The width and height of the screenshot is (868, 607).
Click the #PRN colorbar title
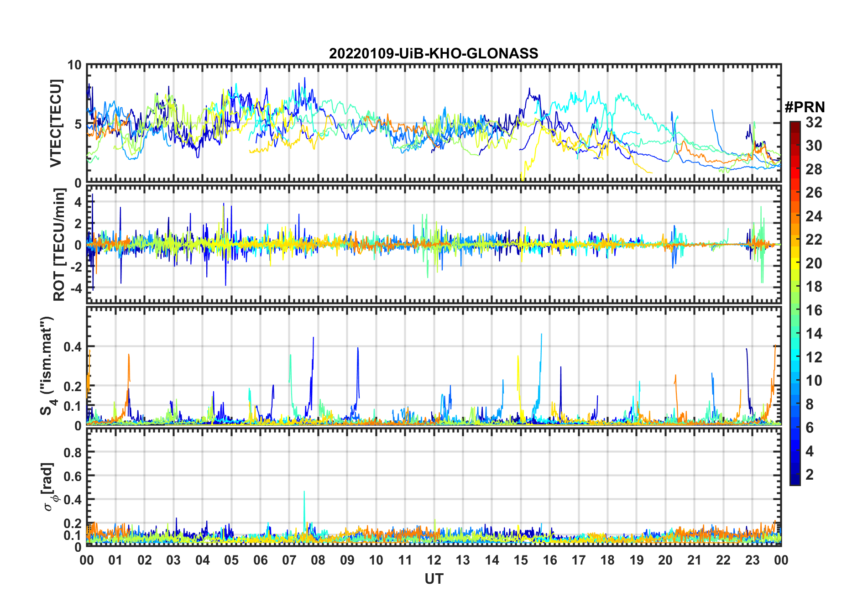(805, 107)
